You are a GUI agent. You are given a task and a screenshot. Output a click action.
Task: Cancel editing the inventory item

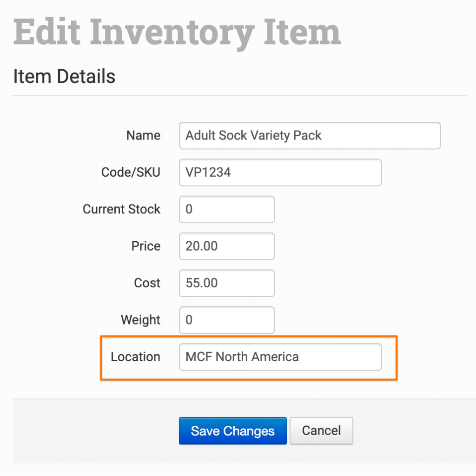tap(321, 430)
